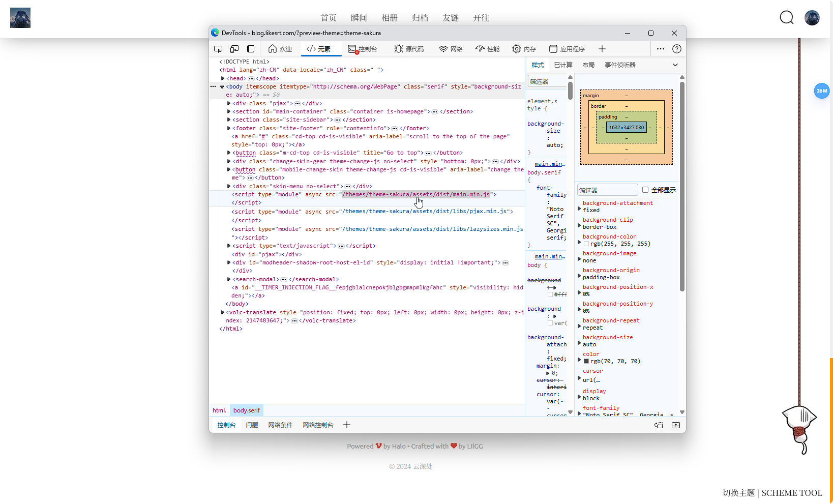The height and width of the screenshot is (504, 833).
Task: Switch to the 已计算 (Computed) pane tab
Action: (563, 65)
